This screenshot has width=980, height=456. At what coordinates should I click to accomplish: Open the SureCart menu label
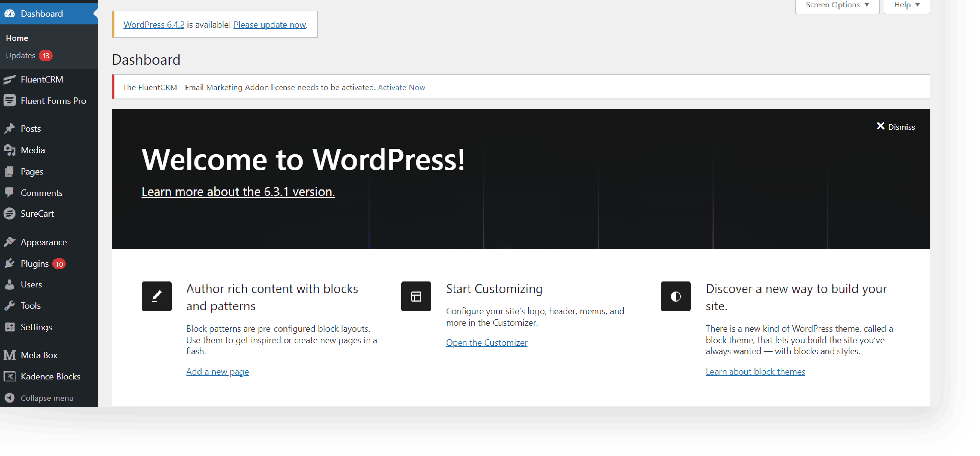pos(37,214)
